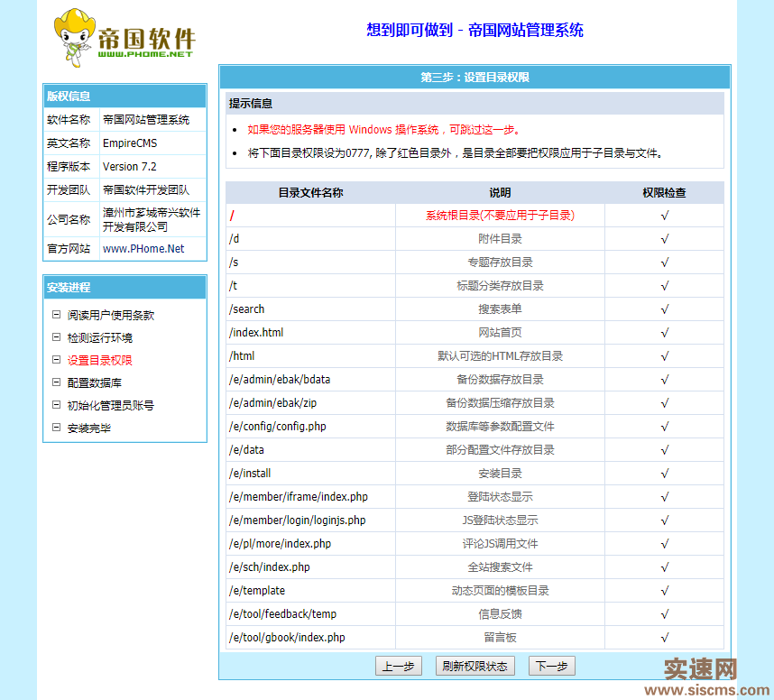Select the /index.html file name cell
This screenshot has height=700, width=774.
(x=310, y=333)
